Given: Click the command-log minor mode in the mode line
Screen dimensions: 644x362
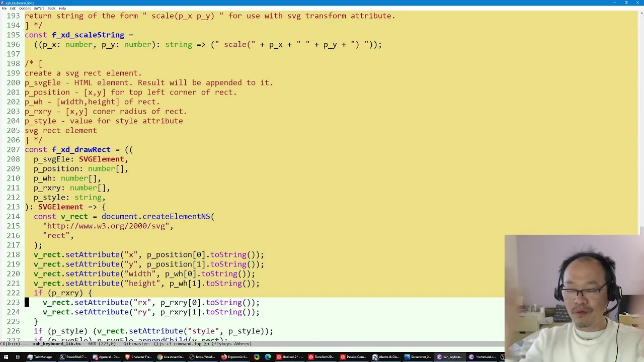Looking at the screenshot, I should point(188,344).
